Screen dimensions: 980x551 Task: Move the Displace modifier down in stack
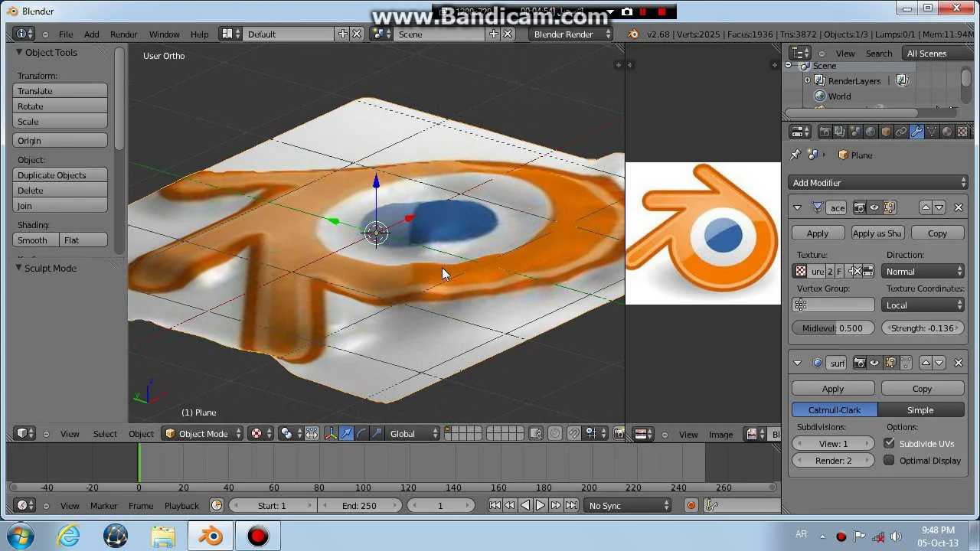tap(939, 207)
